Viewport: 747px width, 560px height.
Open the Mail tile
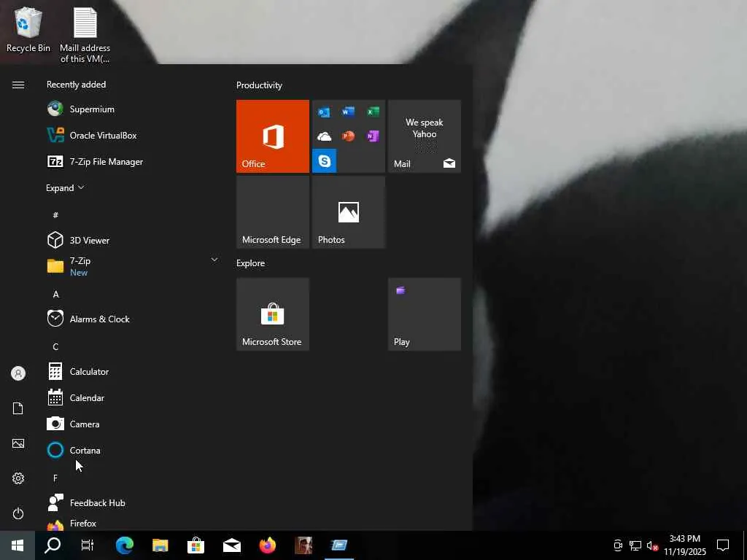(425, 136)
